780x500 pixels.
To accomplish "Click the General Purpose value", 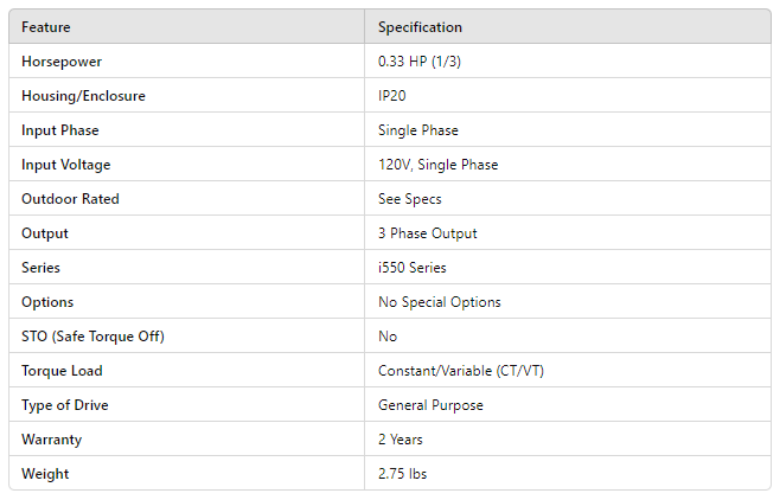I will [x=430, y=405].
